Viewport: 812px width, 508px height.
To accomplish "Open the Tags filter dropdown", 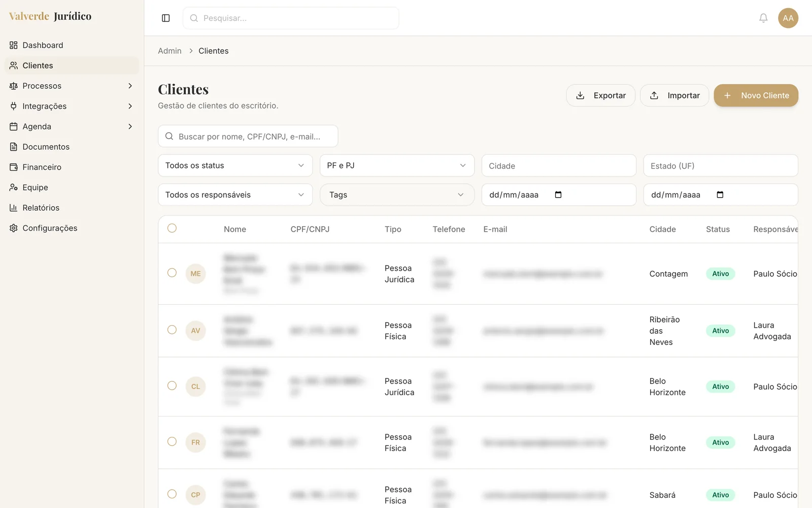I will (397, 195).
